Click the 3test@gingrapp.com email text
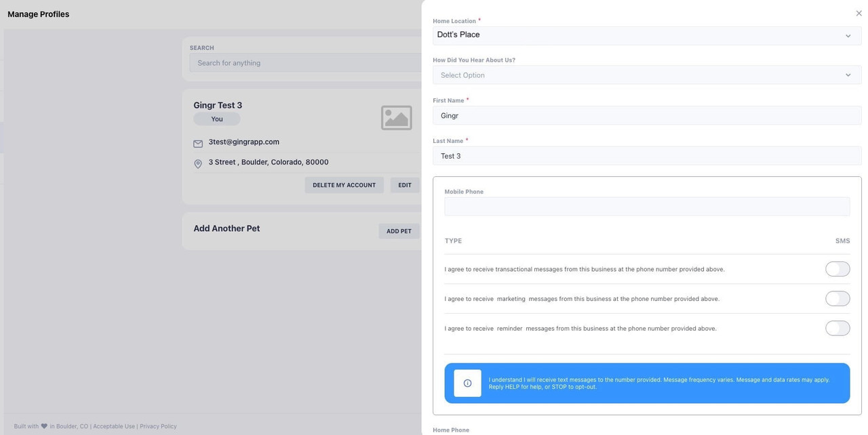The width and height of the screenshot is (868, 435). (243, 142)
